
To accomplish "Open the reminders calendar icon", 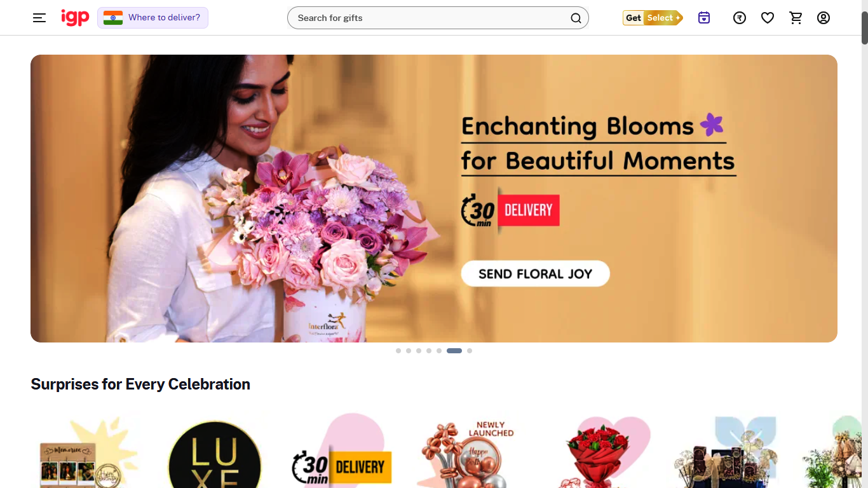I will 704,18.
